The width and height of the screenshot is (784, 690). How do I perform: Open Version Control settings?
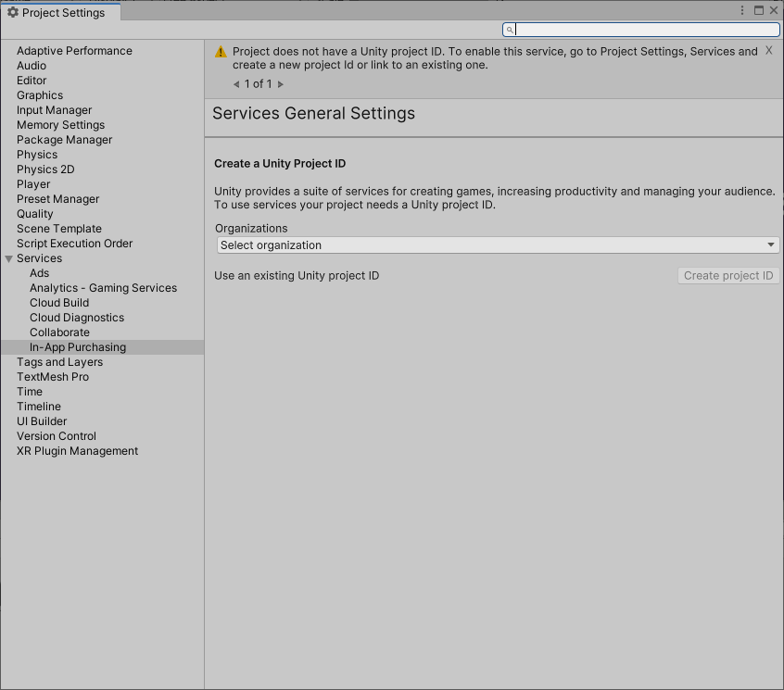(x=56, y=436)
